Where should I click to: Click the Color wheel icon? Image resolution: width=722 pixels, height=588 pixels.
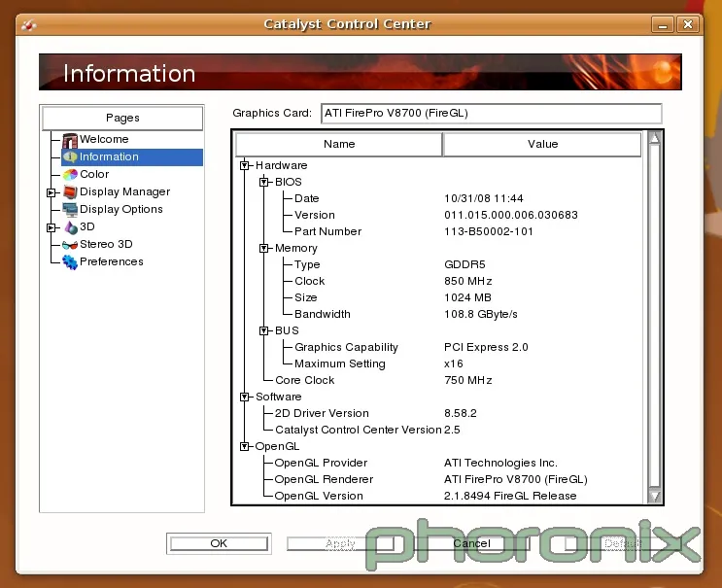tap(70, 175)
